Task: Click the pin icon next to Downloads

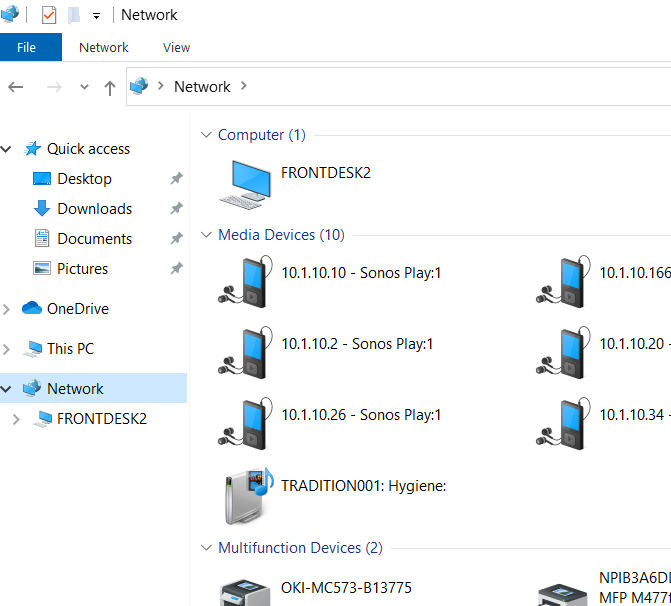Action: point(176,208)
